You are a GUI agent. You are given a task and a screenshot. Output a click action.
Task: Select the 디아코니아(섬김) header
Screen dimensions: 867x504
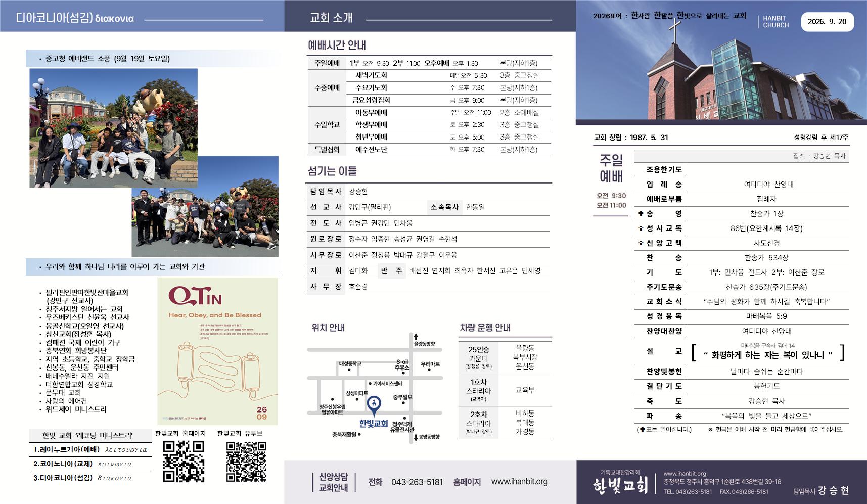point(75,19)
